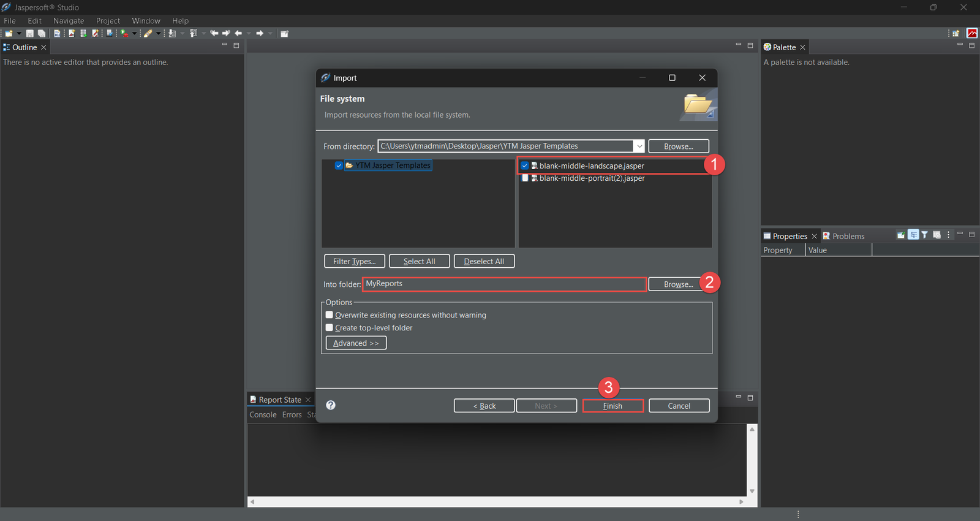
Task: Expand the From directory dropdown arrow
Action: [639, 146]
